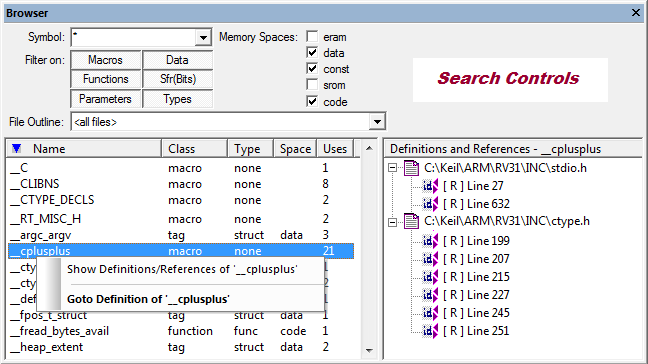Image resolution: width=648 pixels, height=364 pixels.
Task: Select the __CTYPE_DECLS symbol row
Action: pos(181,200)
